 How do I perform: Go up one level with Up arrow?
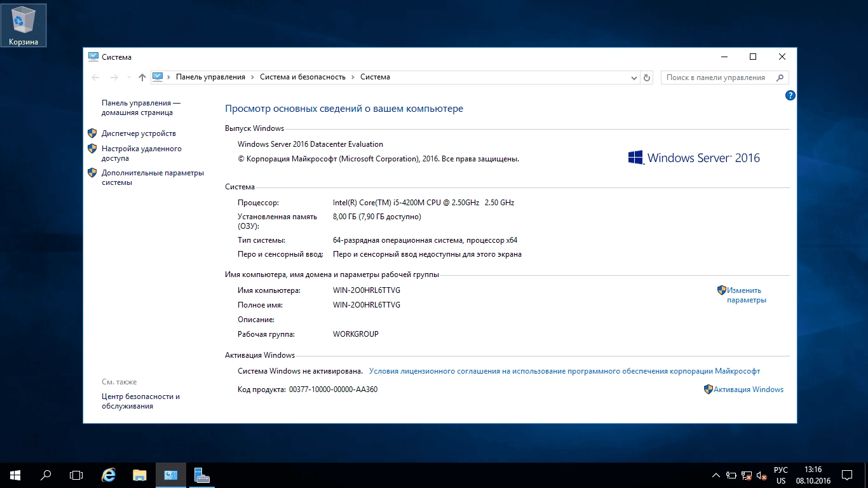click(142, 78)
